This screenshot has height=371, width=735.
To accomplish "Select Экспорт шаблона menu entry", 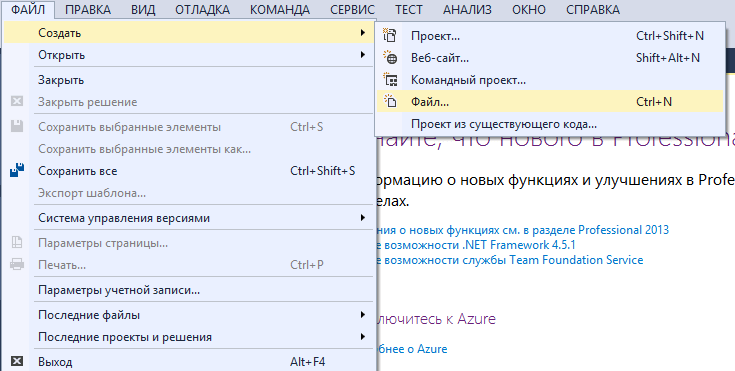I will point(189,193).
